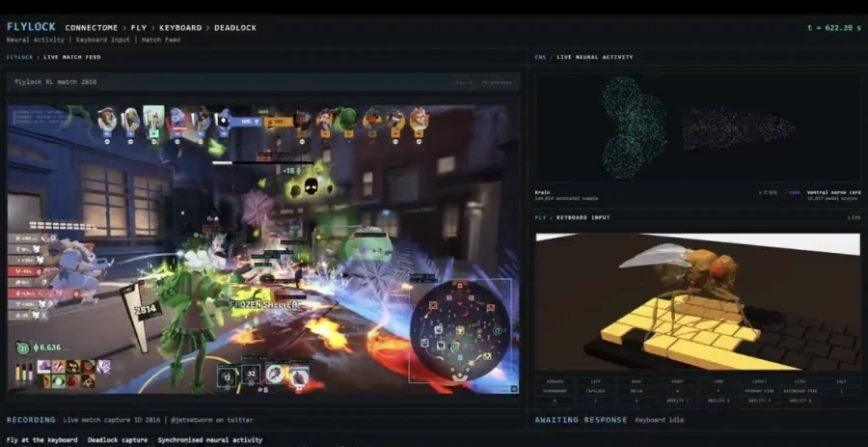868x447 pixels.
Task: Switch to the Keyboard Input tab
Action: coord(102,40)
